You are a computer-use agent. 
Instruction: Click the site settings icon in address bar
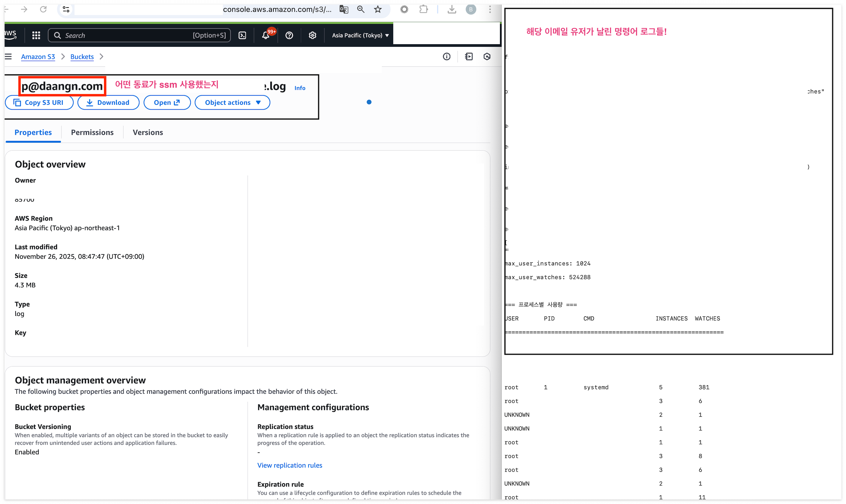(66, 10)
